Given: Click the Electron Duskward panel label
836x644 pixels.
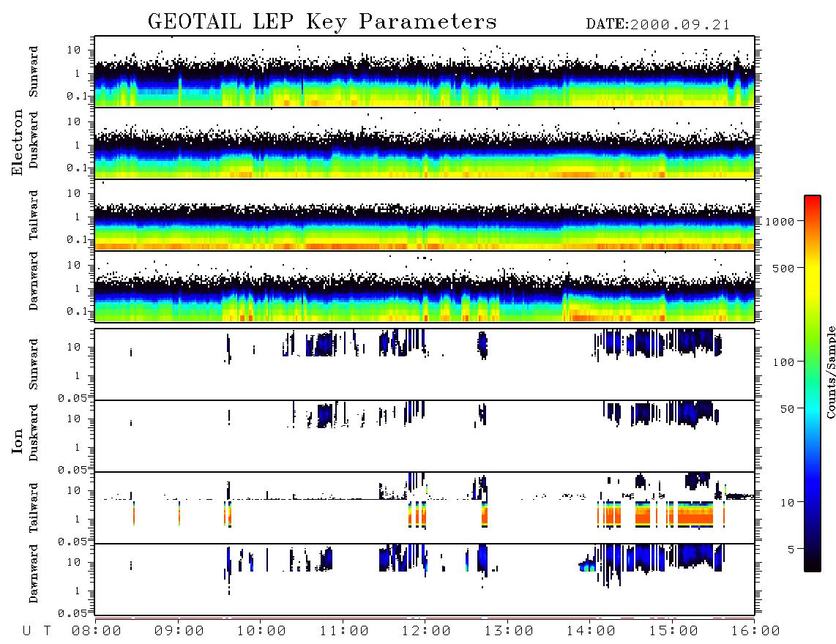Looking at the screenshot, I should coord(34,140).
